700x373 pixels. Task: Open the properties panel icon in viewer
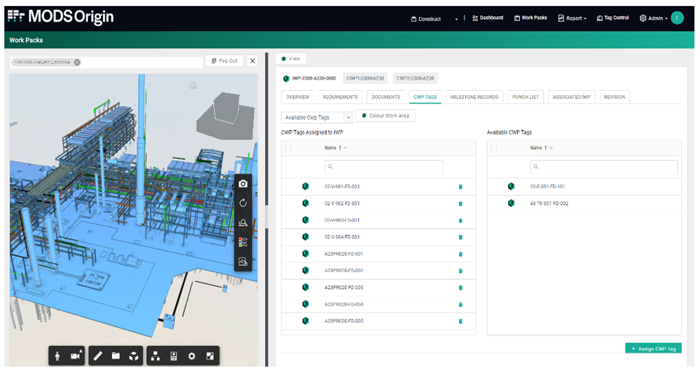[x=174, y=356]
